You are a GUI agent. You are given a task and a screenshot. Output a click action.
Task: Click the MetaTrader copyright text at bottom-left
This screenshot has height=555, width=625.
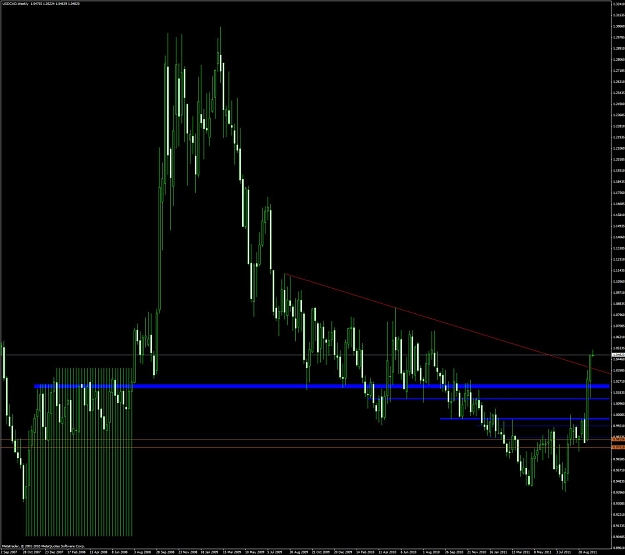pyautogui.click(x=43, y=546)
